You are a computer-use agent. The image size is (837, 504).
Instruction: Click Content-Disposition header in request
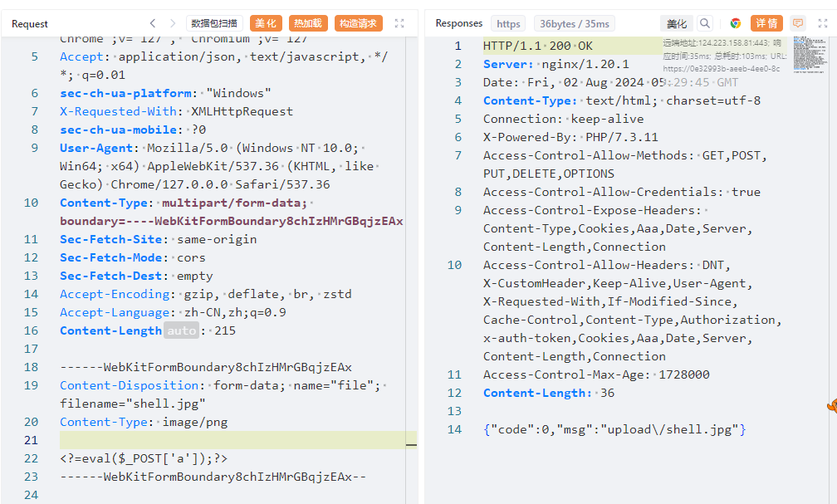pyautogui.click(x=131, y=385)
